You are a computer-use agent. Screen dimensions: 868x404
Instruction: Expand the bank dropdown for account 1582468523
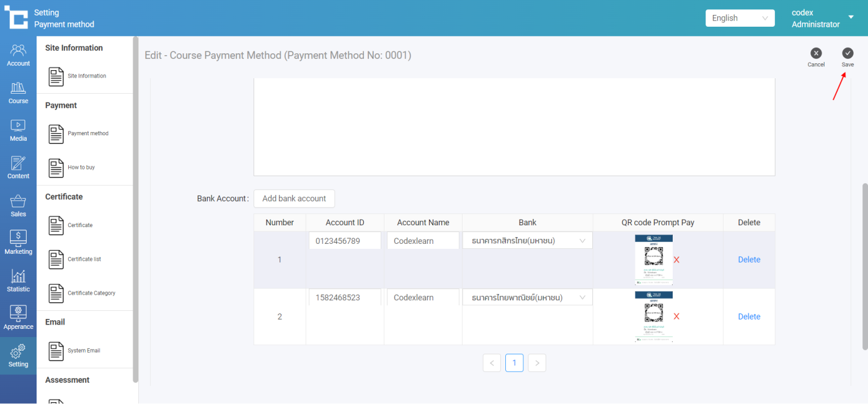point(527,298)
